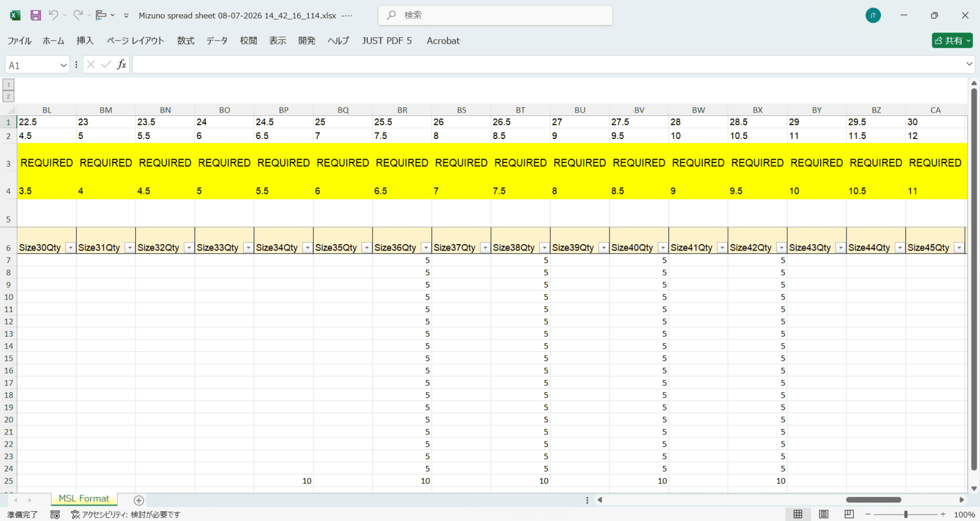Screen dimensions: 980x521
Task: Undo the last action
Action: [53, 15]
